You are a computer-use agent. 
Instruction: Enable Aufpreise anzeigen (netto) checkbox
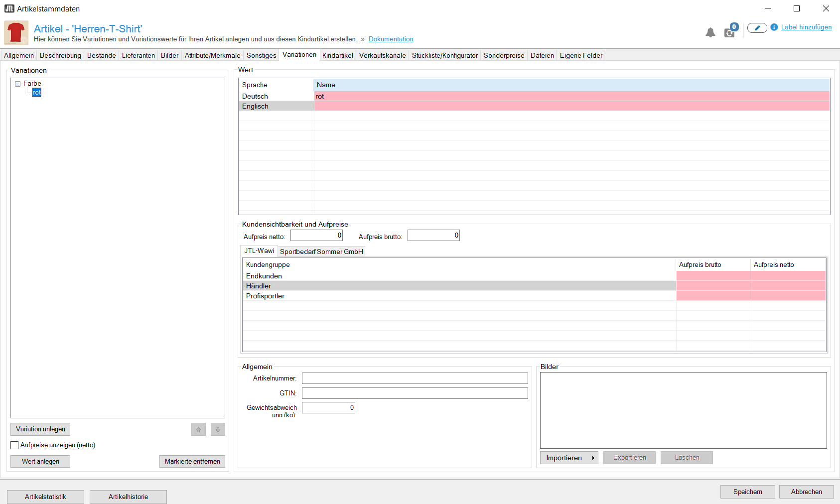[15, 445]
